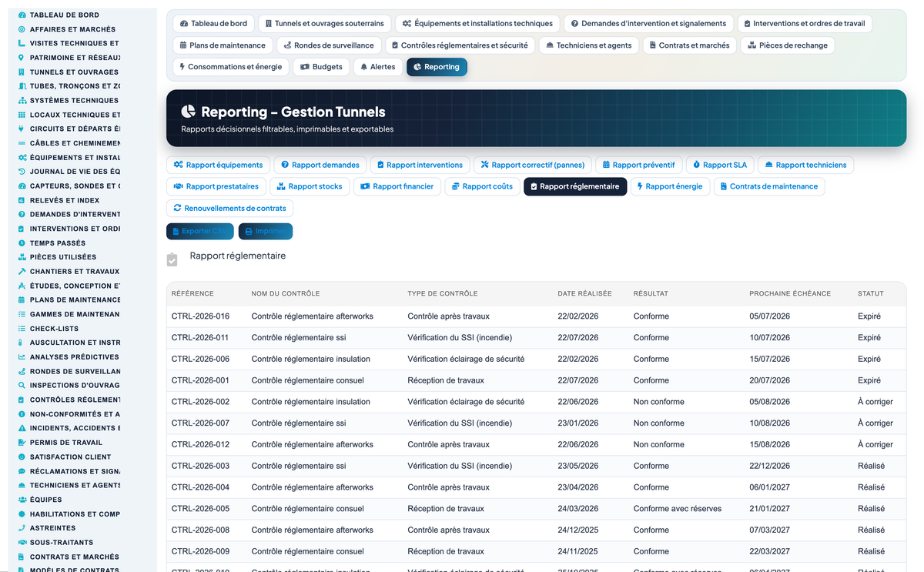Click the clipboard icon beside Rapport réglementaire title
This screenshot has width=924, height=572.
coord(172,259)
